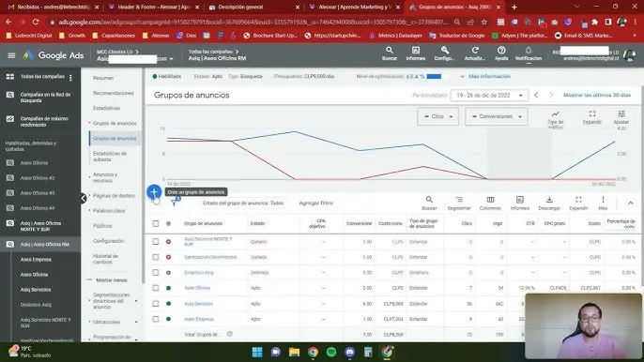The image size is (644, 362).
Task: Switch to the Header & Footer browser tab
Action: pos(153,7)
